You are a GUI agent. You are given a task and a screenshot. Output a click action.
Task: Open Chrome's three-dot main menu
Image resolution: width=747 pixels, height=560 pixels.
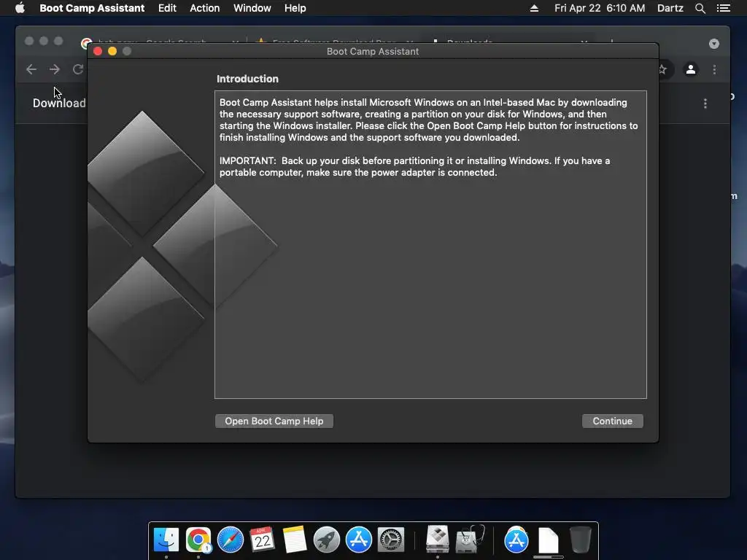[714, 69]
